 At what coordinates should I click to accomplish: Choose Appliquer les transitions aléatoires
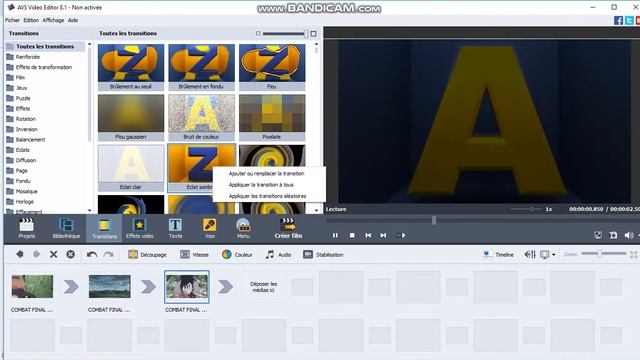coord(267,196)
